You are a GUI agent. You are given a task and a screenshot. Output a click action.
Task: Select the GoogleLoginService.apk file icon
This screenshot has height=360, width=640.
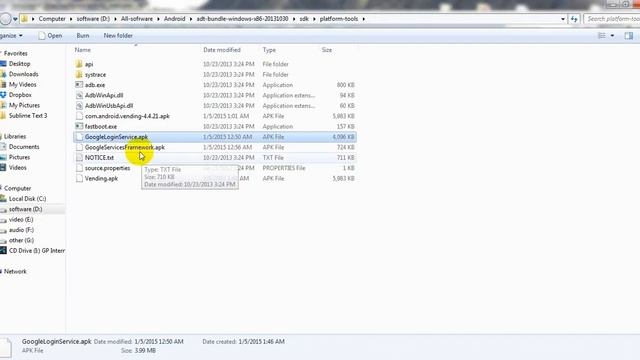pyautogui.click(x=79, y=137)
